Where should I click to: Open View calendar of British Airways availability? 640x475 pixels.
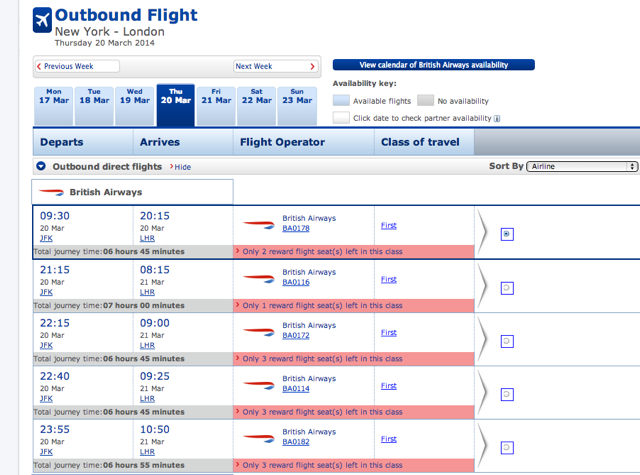433,65
